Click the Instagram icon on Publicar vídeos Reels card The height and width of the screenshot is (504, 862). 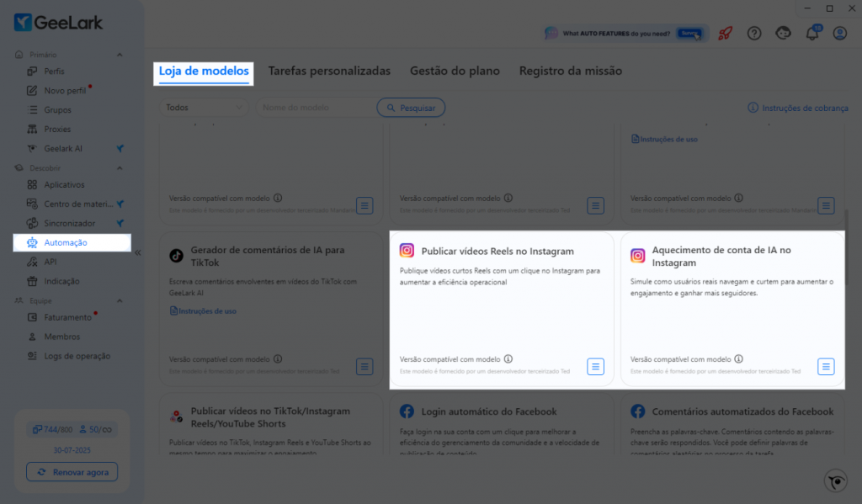tap(407, 251)
